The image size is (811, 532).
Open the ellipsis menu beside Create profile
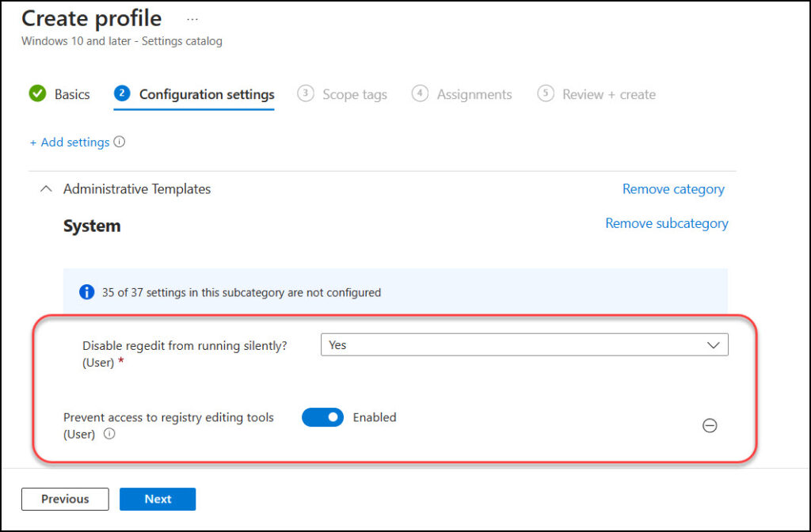tap(192, 20)
